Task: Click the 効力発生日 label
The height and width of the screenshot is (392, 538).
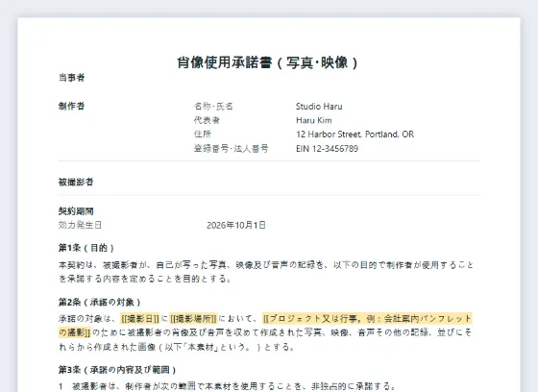Action: click(80, 225)
